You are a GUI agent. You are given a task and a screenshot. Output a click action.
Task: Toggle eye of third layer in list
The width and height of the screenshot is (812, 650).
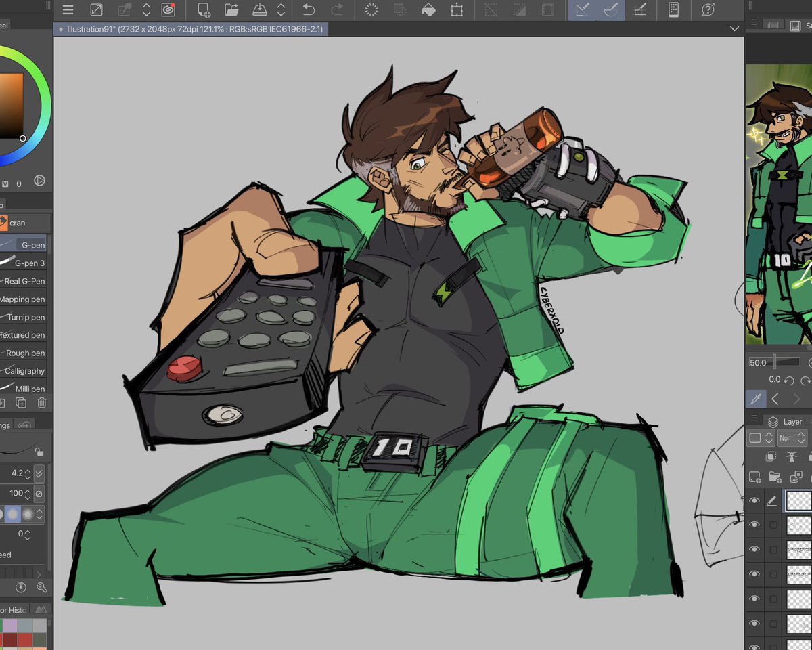click(754, 550)
